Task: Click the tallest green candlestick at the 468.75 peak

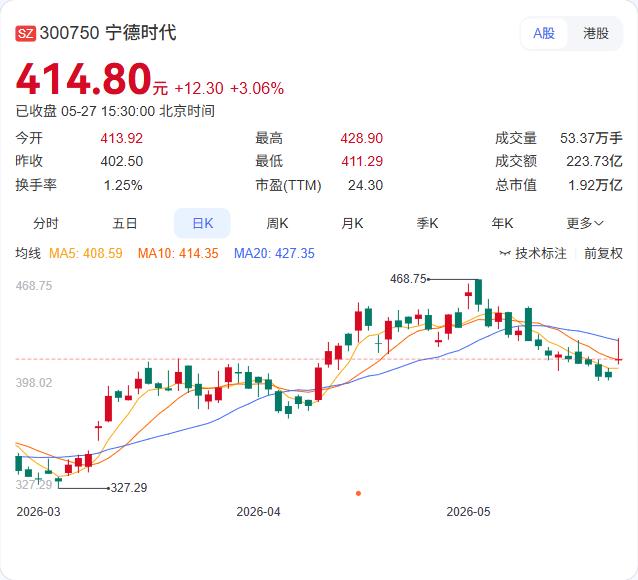Action: (478, 292)
